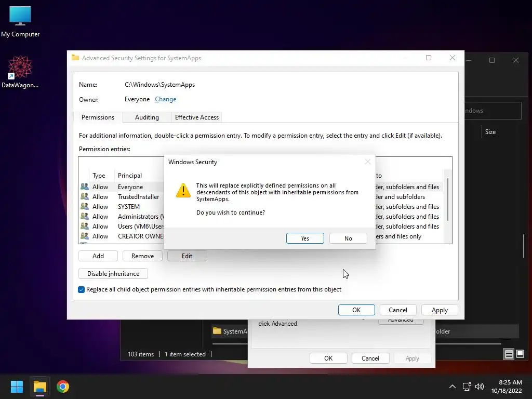Click the File Explorer vertical scrollbar
The image size is (532, 399).
pos(524,246)
